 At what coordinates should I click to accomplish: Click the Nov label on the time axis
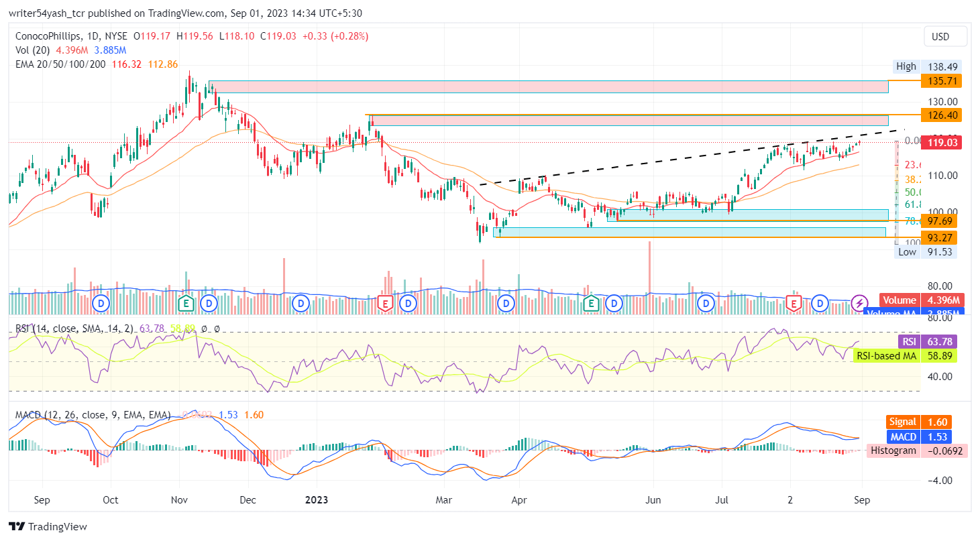pos(178,500)
